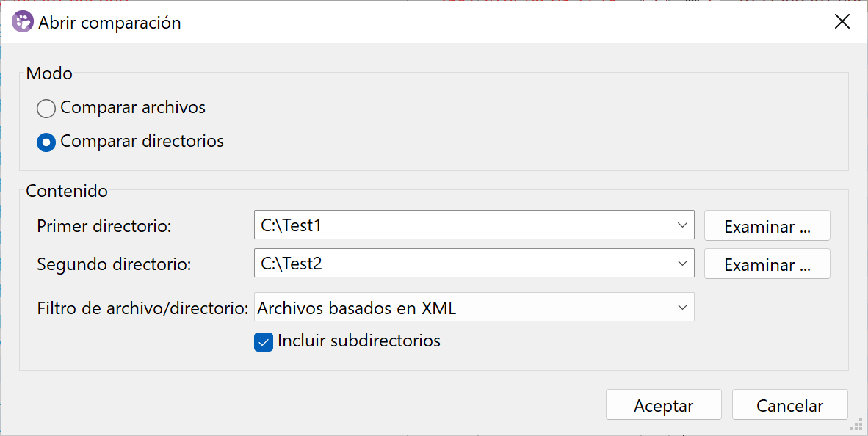Click the resize grip in the dialog corner

coord(856,424)
